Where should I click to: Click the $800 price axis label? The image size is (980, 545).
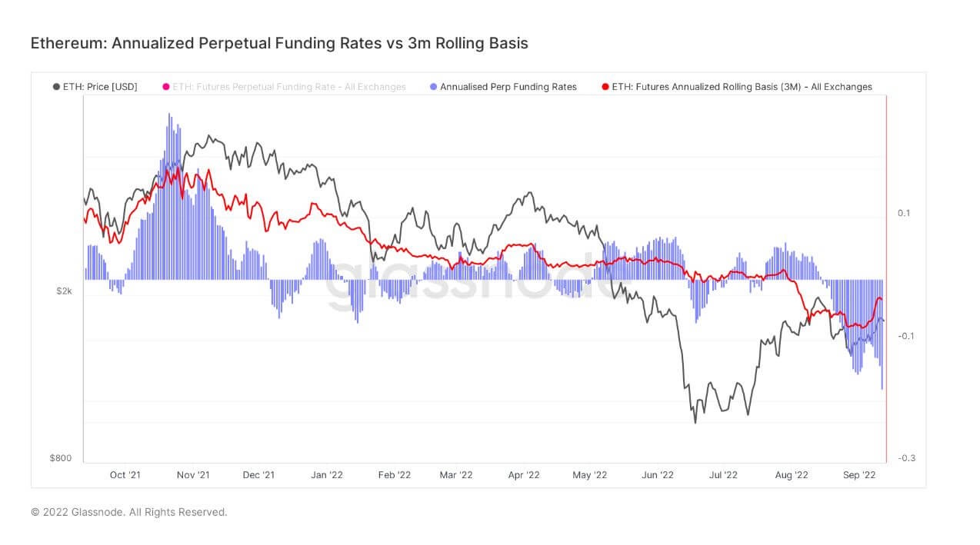pos(61,458)
